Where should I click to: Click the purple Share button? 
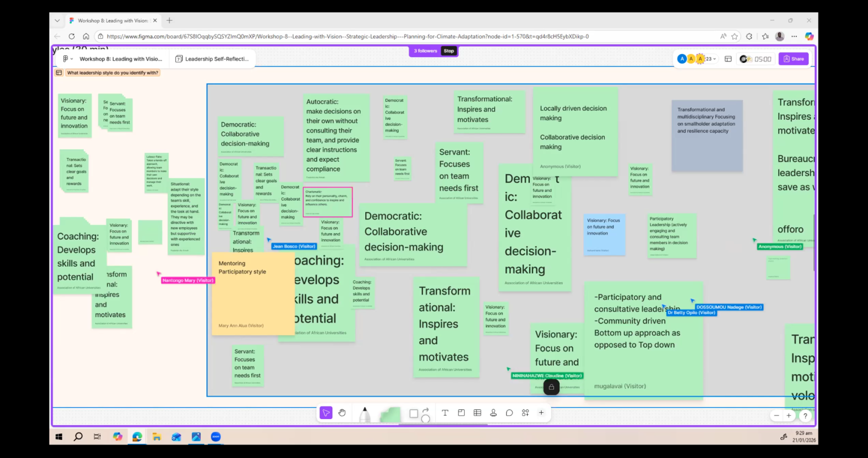point(793,59)
